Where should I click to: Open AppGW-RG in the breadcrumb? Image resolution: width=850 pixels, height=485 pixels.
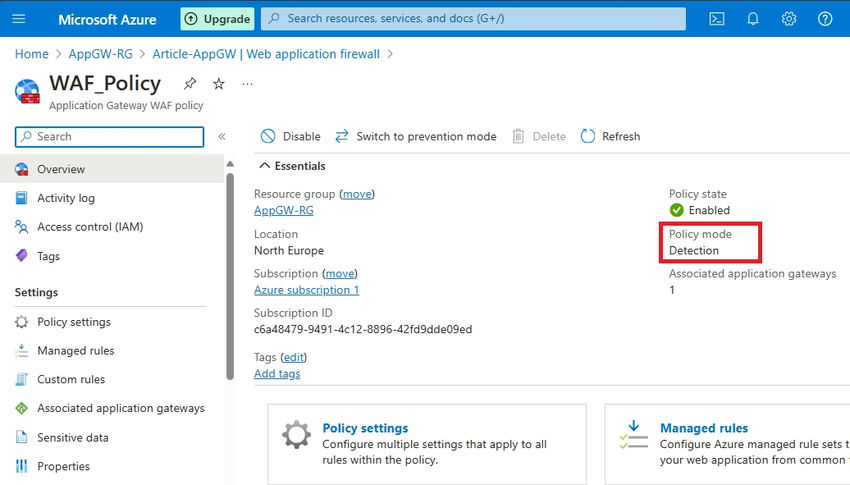[x=100, y=54]
